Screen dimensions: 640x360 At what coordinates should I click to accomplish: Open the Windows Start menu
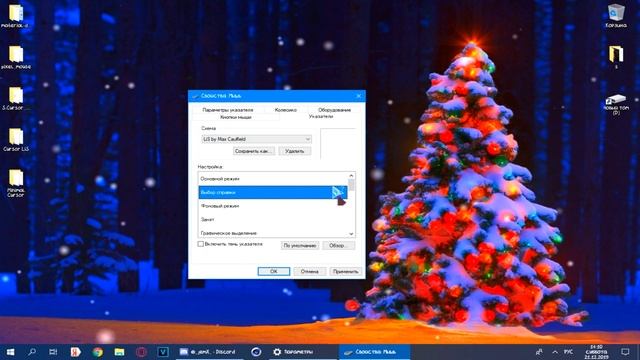pyautogui.click(x=10, y=351)
